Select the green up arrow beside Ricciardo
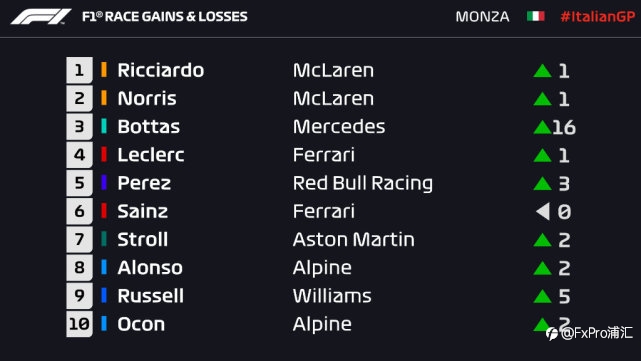Image resolution: width=641 pixels, height=361 pixels. [542, 71]
